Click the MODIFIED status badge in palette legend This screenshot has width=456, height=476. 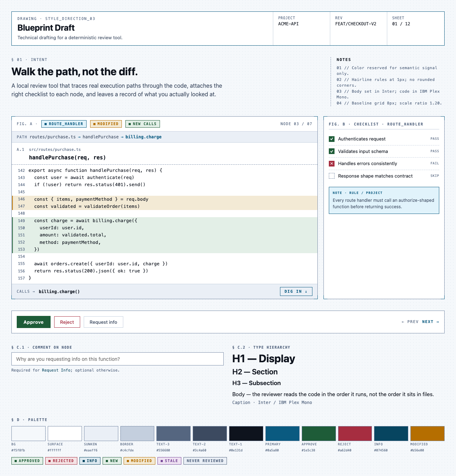pos(139,461)
